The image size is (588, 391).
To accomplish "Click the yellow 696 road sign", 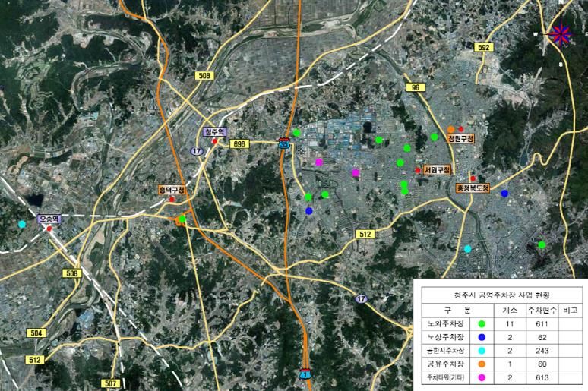I will [239, 143].
